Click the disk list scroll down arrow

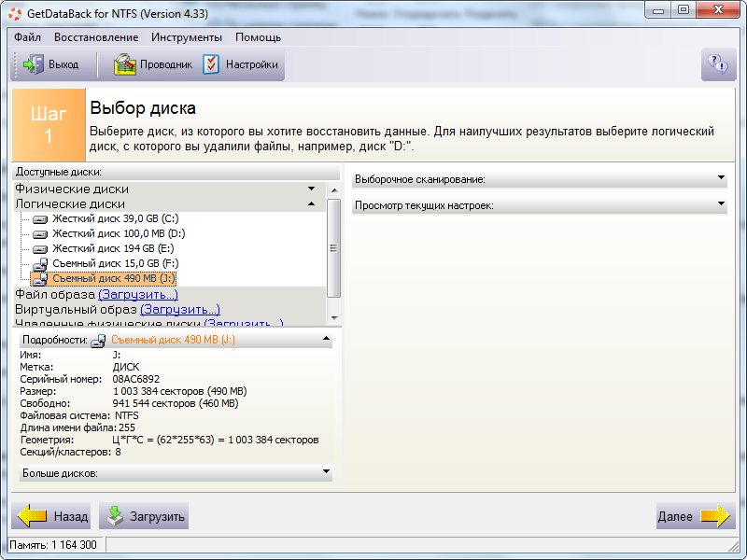click(x=334, y=317)
